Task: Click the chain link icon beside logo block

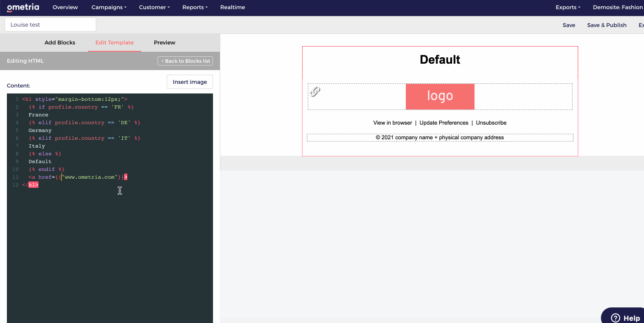Action: point(315,92)
